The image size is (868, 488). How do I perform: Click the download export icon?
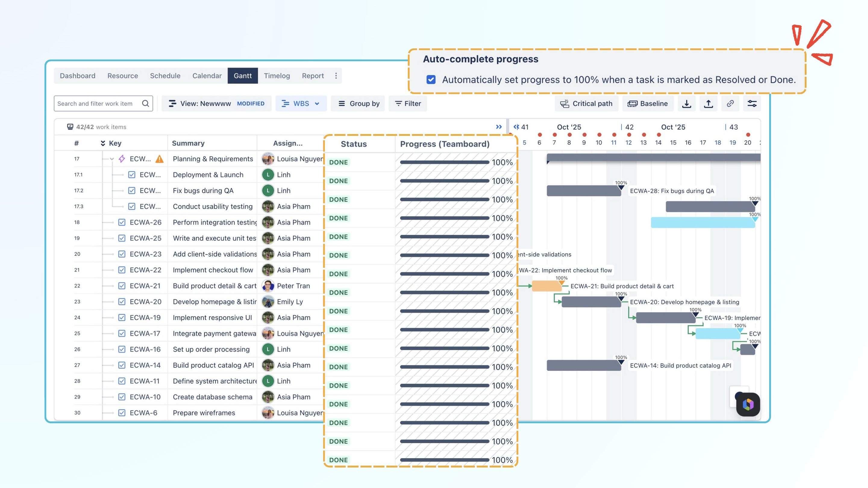tap(686, 104)
